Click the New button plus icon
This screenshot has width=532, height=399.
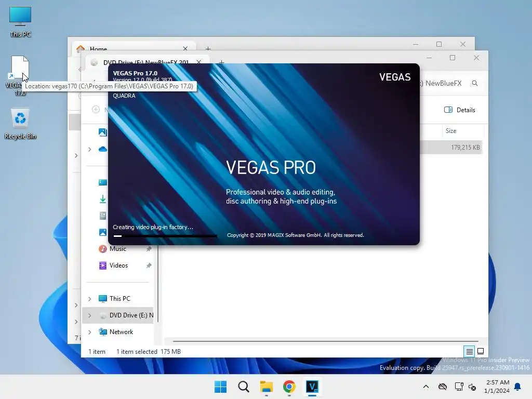pos(96,109)
